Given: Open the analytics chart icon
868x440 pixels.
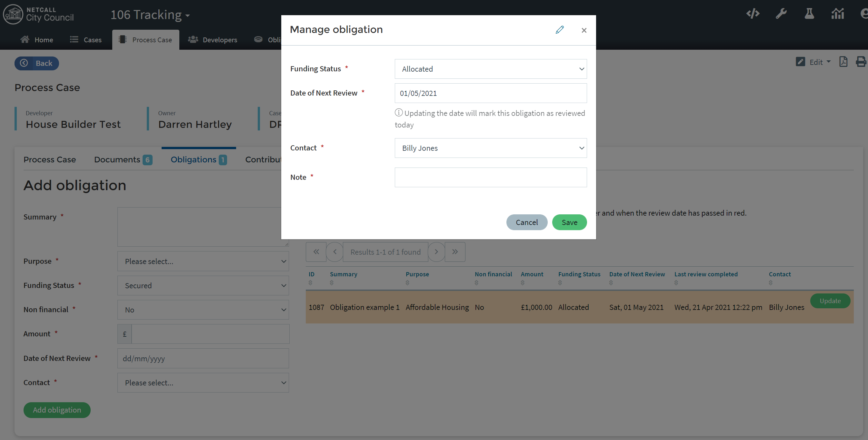Looking at the screenshot, I should click(x=837, y=14).
